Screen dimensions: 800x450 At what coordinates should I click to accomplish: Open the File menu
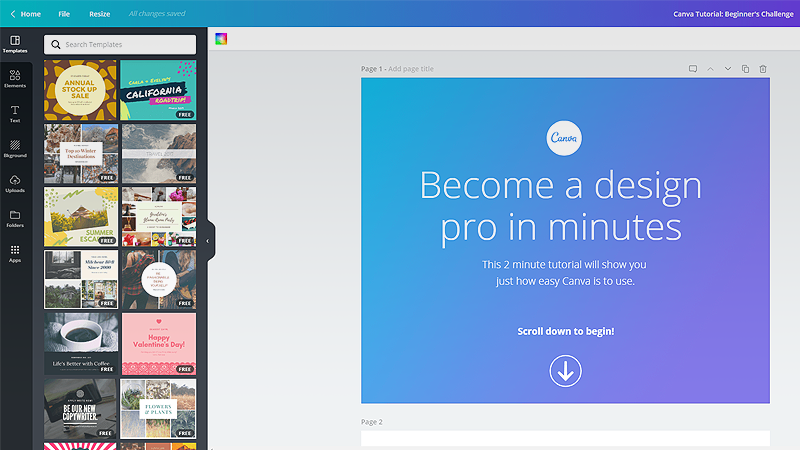tap(64, 14)
